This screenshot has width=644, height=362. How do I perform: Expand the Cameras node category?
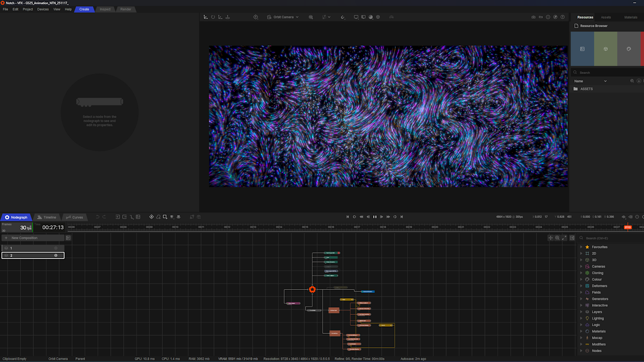pos(581,267)
